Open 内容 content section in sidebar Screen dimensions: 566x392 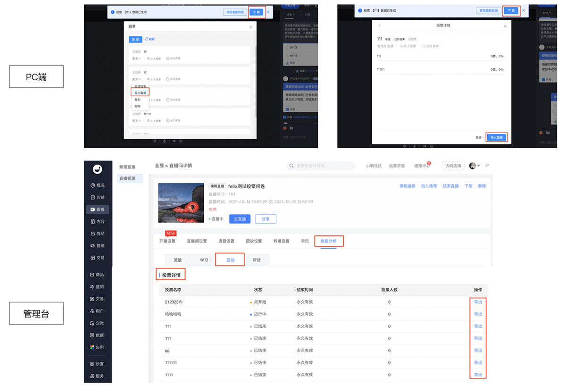pos(97,221)
